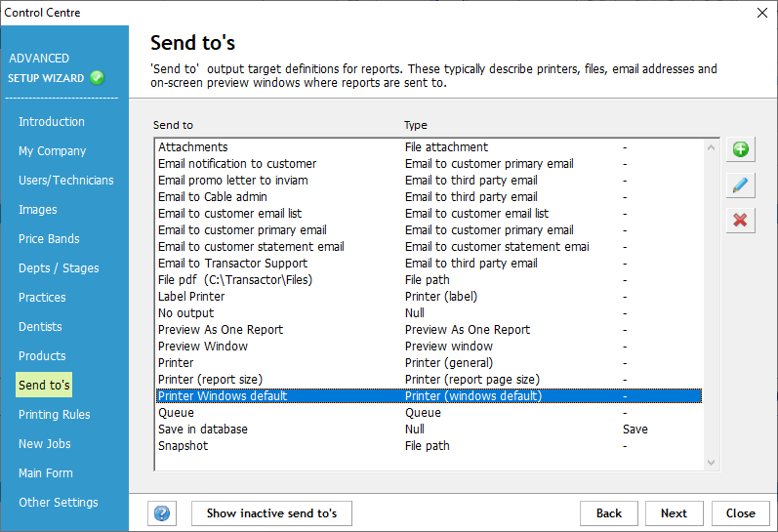The height and width of the screenshot is (532, 778).
Task: Click the Send to column header
Action: [x=174, y=126]
